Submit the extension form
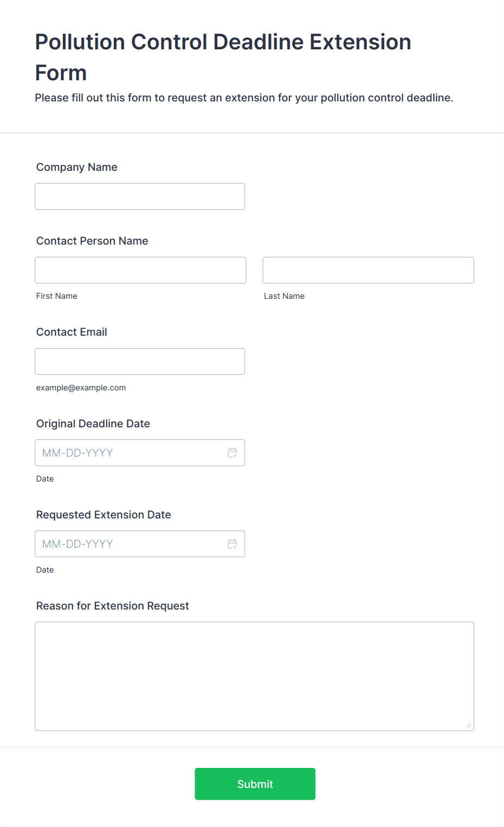This screenshot has width=504, height=827. click(x=255, y=784)
